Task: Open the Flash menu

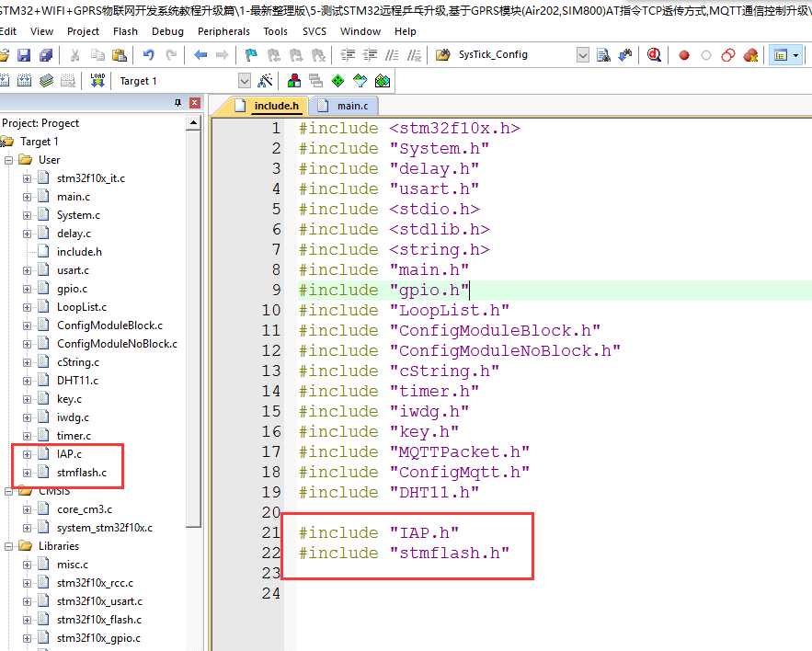Action: tap(125, 31)
